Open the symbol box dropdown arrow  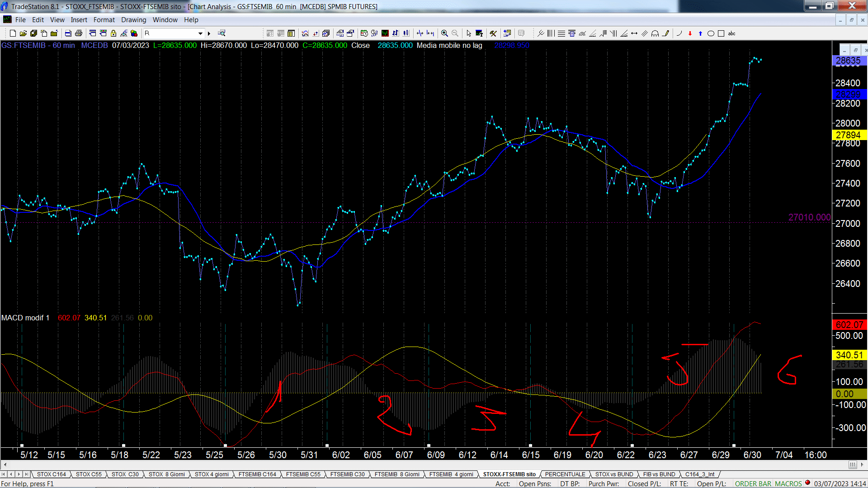(200, 33)
